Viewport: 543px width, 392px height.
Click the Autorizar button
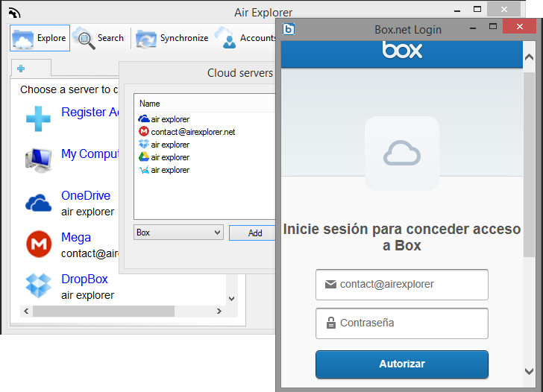point(402,364)
